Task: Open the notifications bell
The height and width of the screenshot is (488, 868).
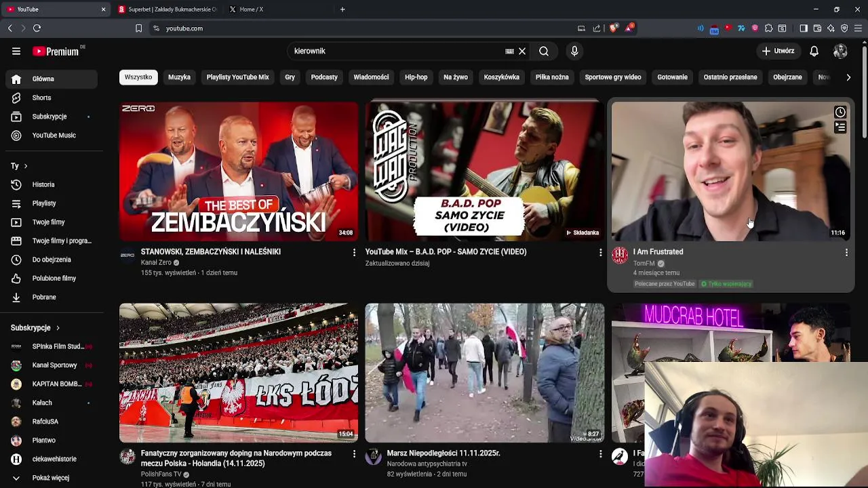Action: click(x=814, y=51)
